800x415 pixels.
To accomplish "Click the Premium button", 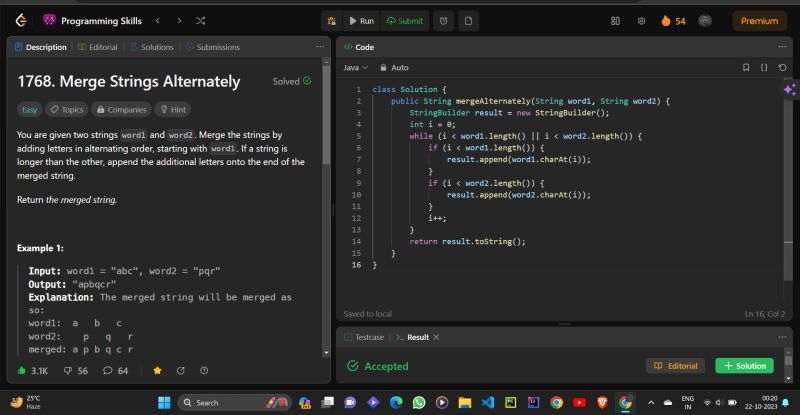I will pos(759,21).
